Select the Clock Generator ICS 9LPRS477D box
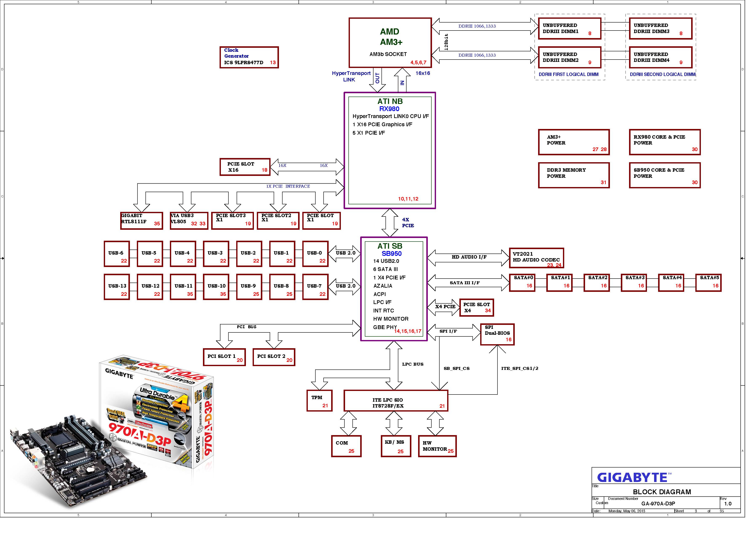 [x=249, y=57]
